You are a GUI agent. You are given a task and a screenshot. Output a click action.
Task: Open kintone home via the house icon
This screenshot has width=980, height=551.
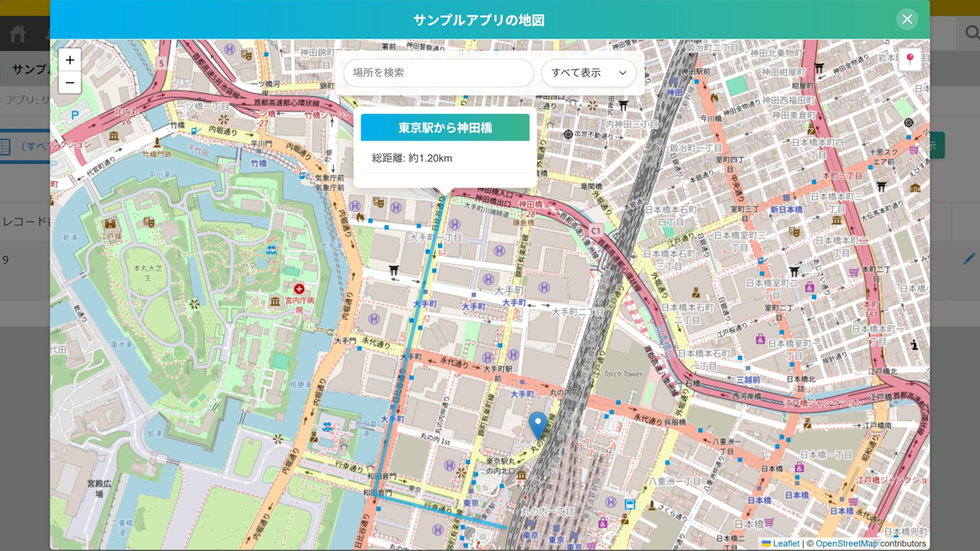tap(16, 32)
